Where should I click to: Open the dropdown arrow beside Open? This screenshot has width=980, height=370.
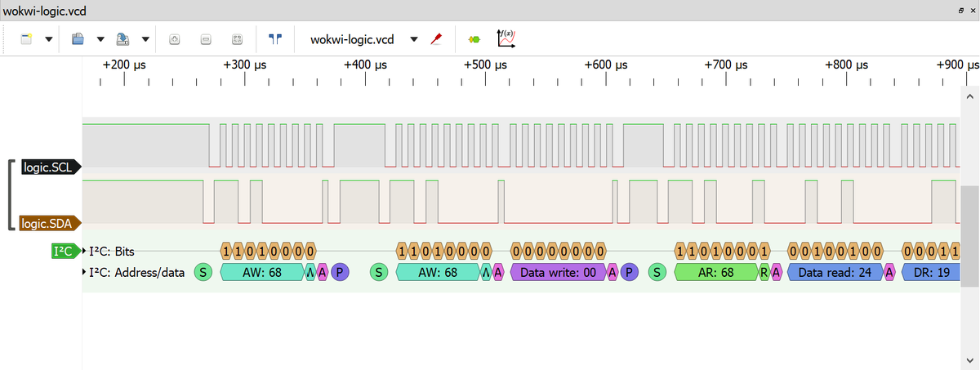pyautogui.click(x=100, y=39)
